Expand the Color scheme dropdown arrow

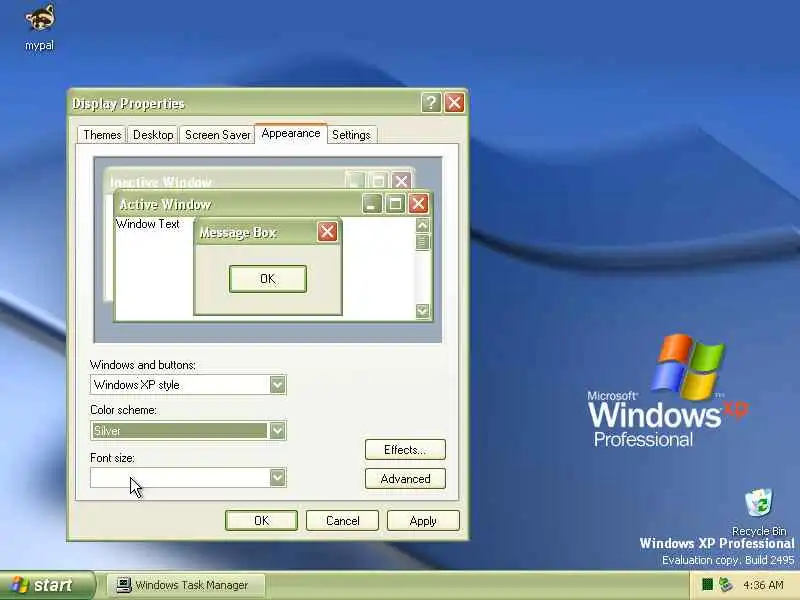click(x=278, y=431)
